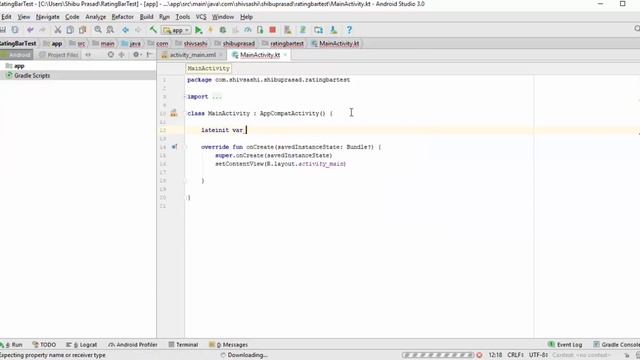
Task: Click the Undo arrow in the toolbar
Action: (30, 30)
